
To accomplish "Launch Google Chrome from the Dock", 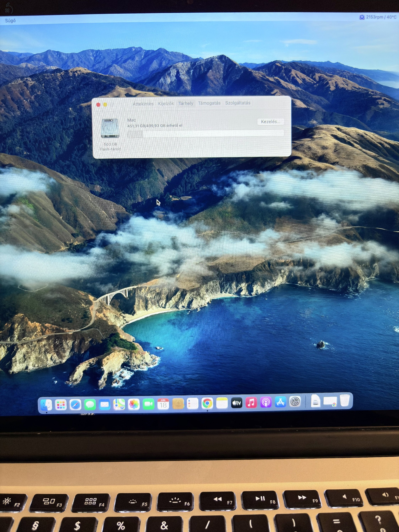I will (x=207, y=403).
